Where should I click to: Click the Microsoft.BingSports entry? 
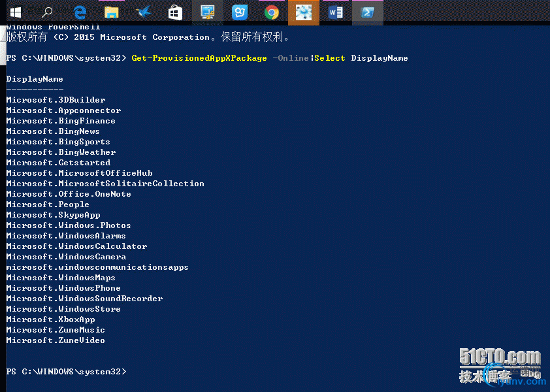pos(58,142)
